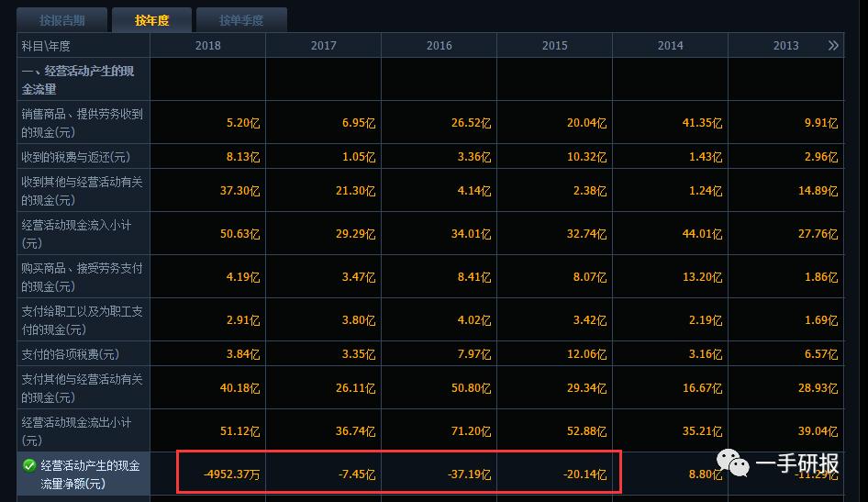Select the 2018 column header
868x502 pixels.
click(208, 45)
